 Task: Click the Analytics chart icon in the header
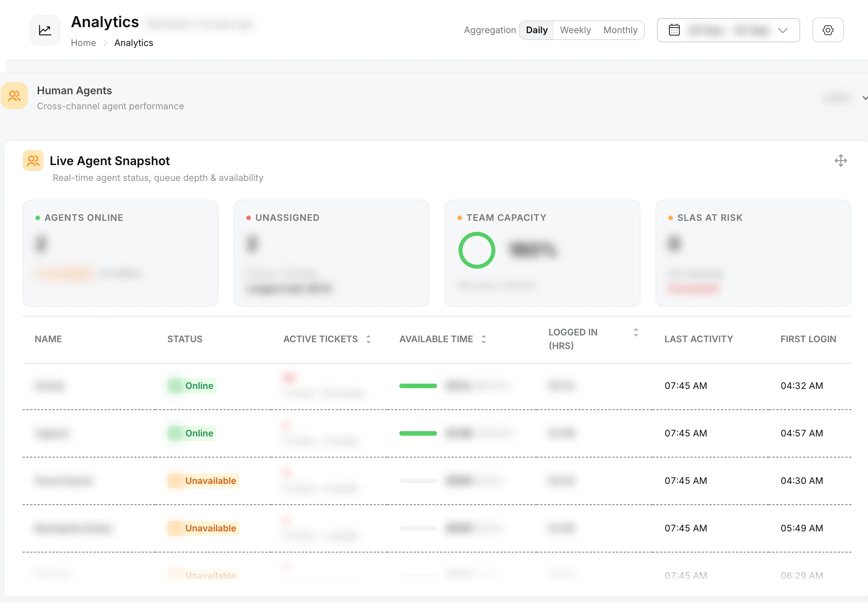[x=45, y=30]
